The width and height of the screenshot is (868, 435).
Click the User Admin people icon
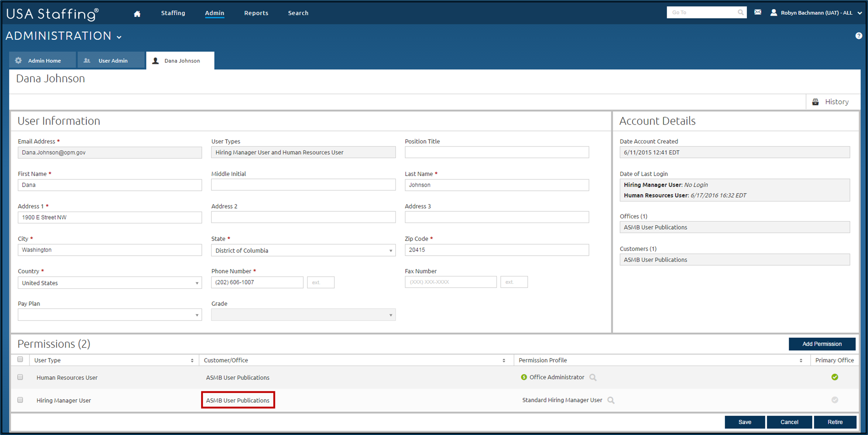pyautogui.click(x=87, y=60)
